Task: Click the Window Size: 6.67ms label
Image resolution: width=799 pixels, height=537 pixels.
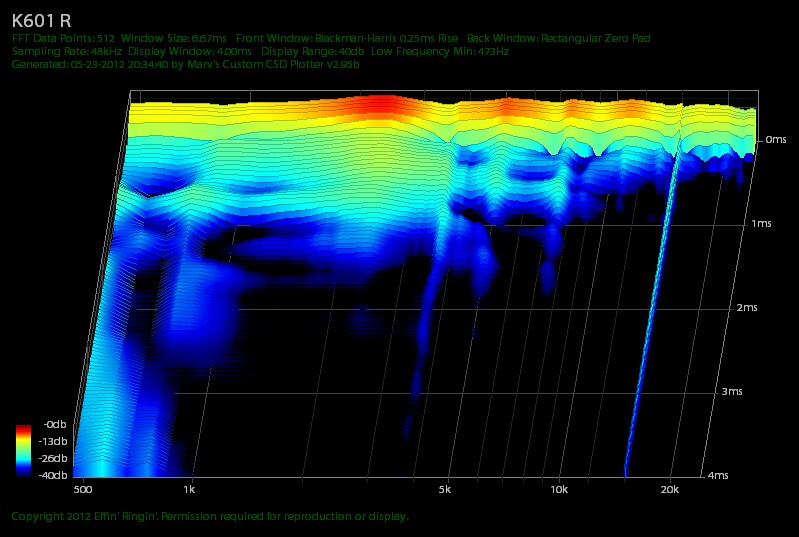Action: (173, 38)
